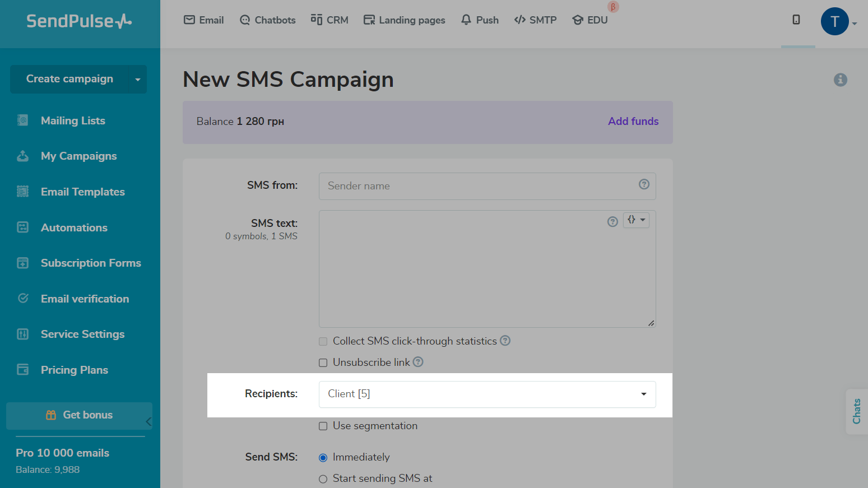
Task: Expand the Create campaign arrow menu
Action: coord(137,80)
